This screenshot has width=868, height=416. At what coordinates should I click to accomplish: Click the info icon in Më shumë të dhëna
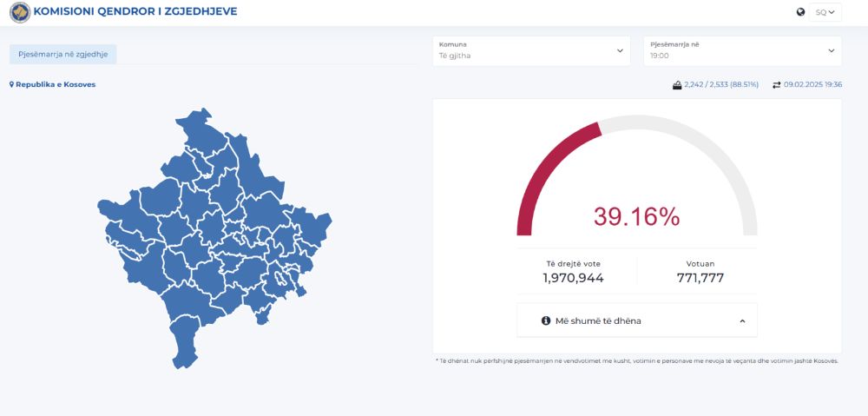[x=546, y=320]
